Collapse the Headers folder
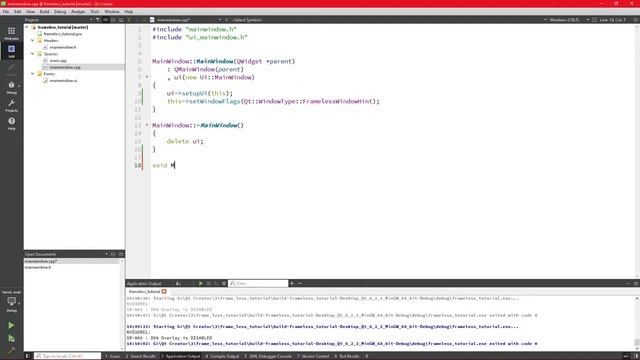Screen dimensions: 640x360 [33, 40]
